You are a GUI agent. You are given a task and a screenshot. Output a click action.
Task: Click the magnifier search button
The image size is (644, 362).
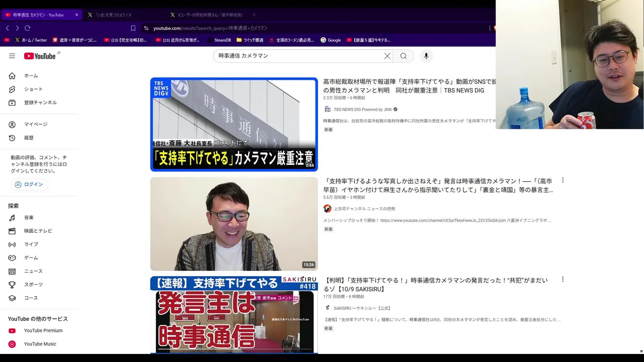(404, 56)
